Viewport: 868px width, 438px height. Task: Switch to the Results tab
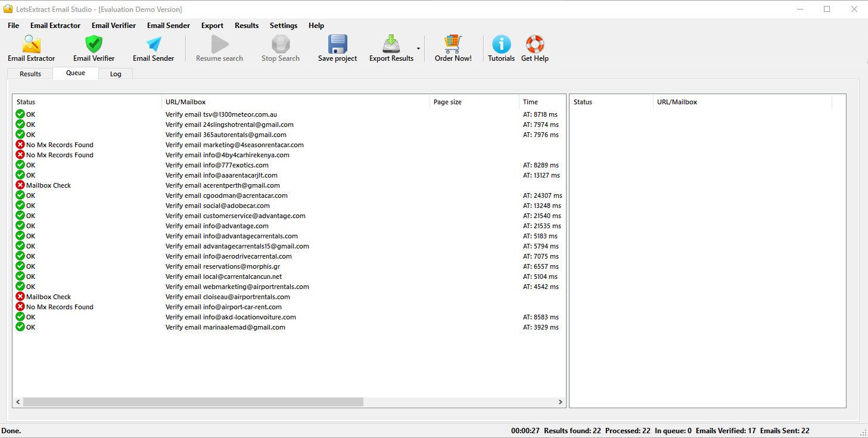[30, 74]
